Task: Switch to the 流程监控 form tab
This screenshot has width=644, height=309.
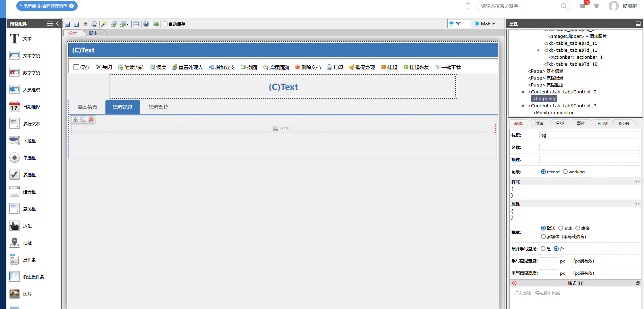Action: tap(159, 107)
